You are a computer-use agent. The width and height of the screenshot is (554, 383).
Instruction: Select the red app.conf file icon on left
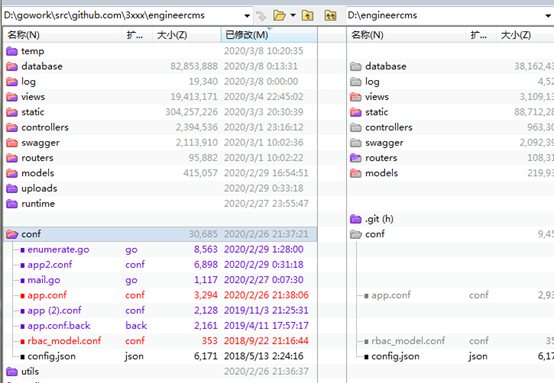[23, 296]
